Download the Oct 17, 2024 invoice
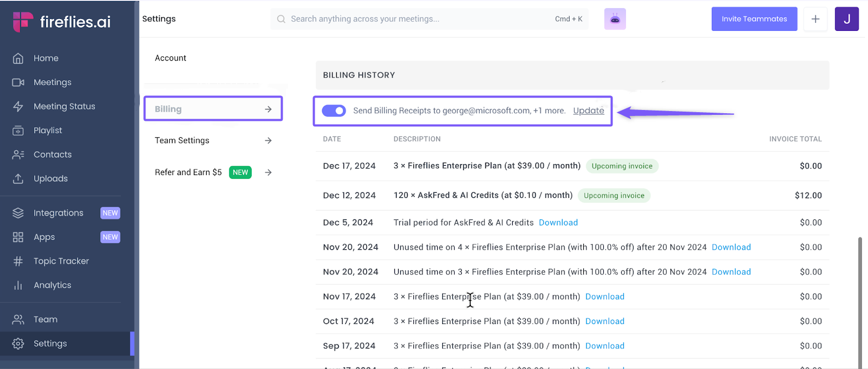This screenshot has width=868, height=369. pos(605,321)
